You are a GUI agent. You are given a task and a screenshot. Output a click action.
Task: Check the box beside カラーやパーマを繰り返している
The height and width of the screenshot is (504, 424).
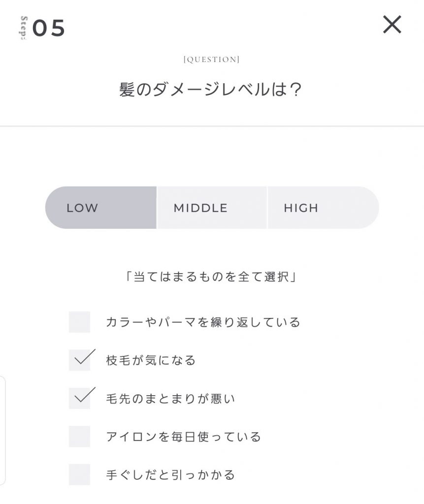point(79,322)
